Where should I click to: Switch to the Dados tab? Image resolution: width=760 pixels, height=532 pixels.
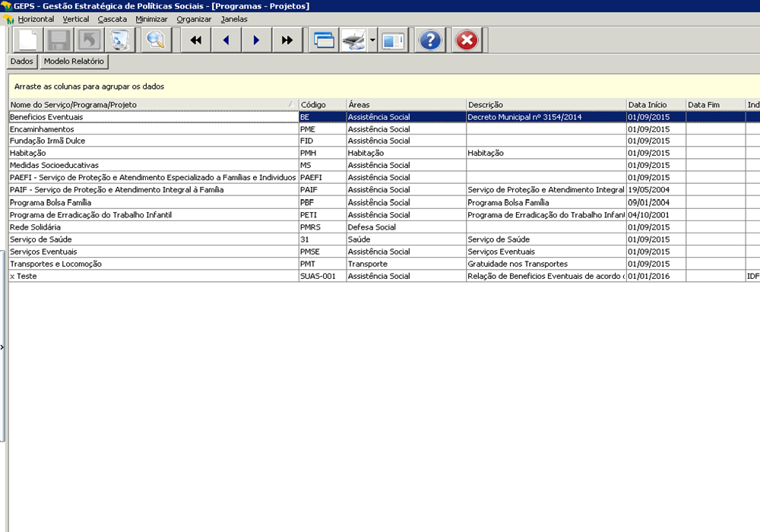click(22, 62)
